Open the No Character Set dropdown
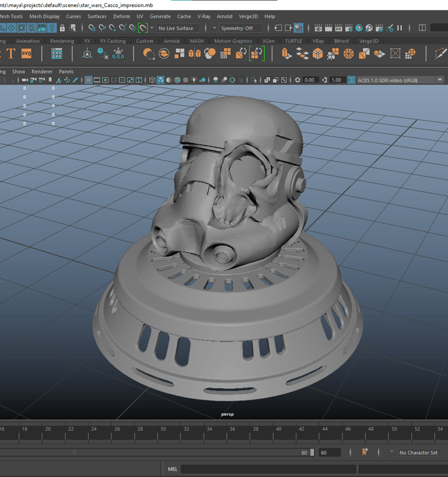The height and width of the screenshot is (477, 448). [x=418, y=452]
